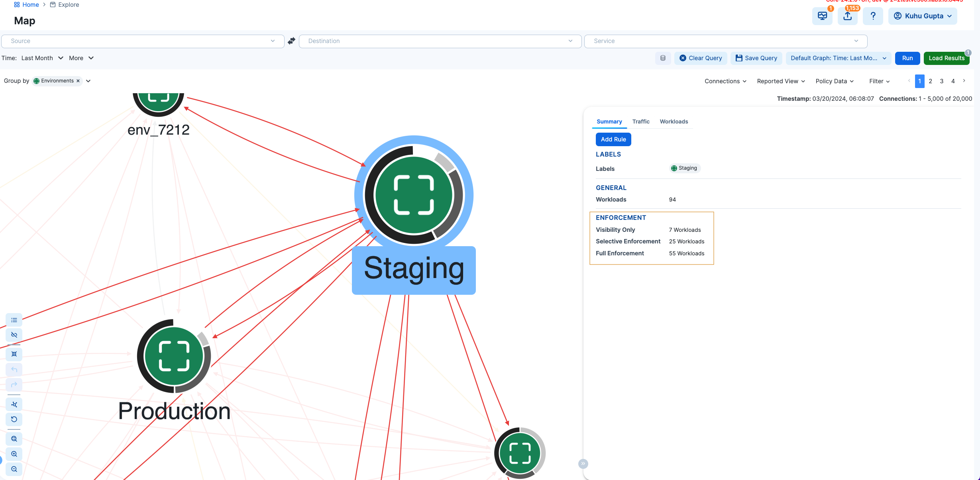Swap Source and Destination fields
This screenshot has height=480, width=980.
pyautogui.click(x=291, y=41)
